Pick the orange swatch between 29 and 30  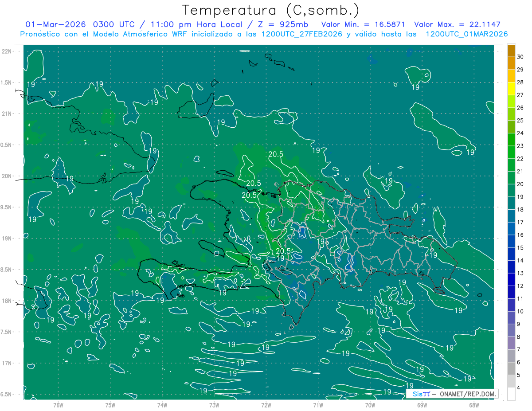point(512,63)
